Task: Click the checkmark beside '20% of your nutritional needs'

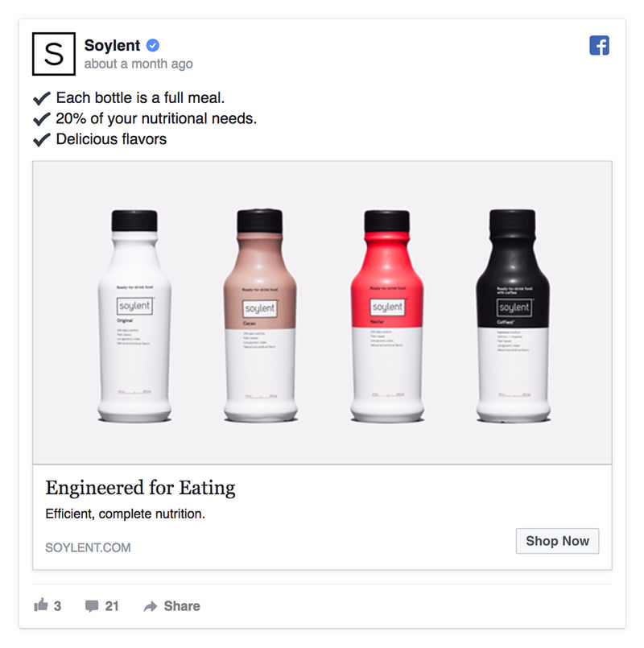Action: [x=42, y=119]
